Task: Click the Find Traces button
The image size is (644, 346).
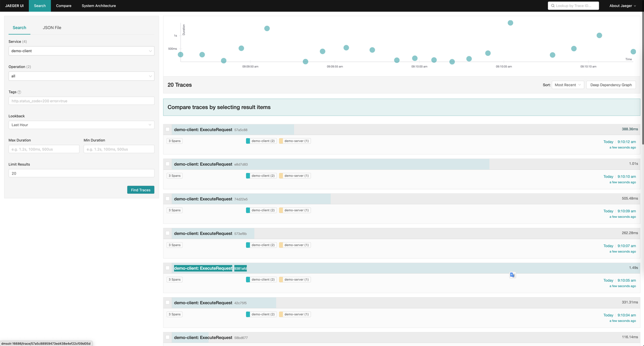Action: point(141,190)
